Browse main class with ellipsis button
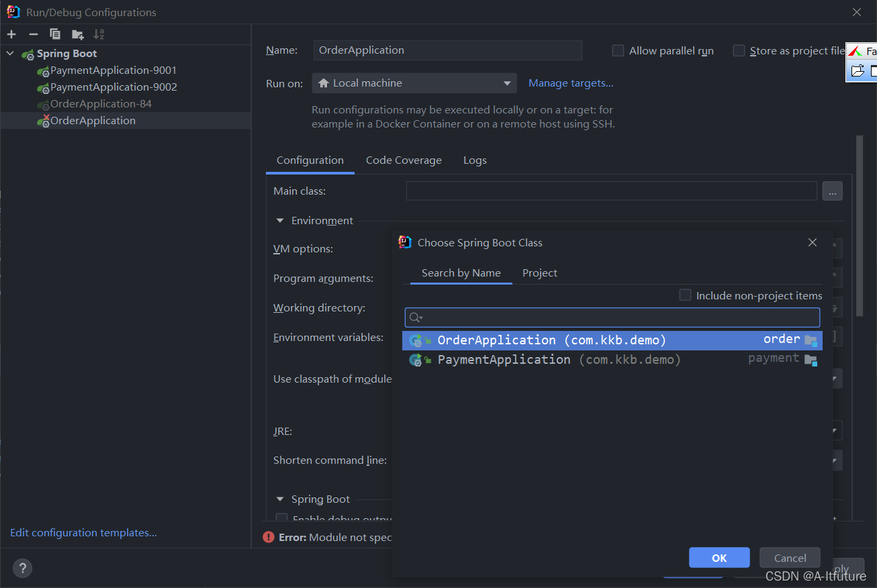The width and height of the screenshot is (877, 588). click(x=832, y=191)
